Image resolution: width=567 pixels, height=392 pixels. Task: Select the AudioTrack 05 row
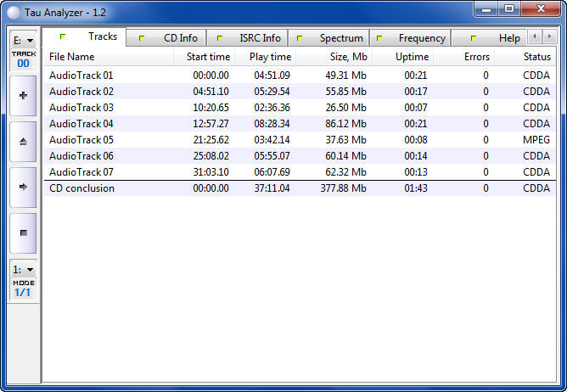81,140
